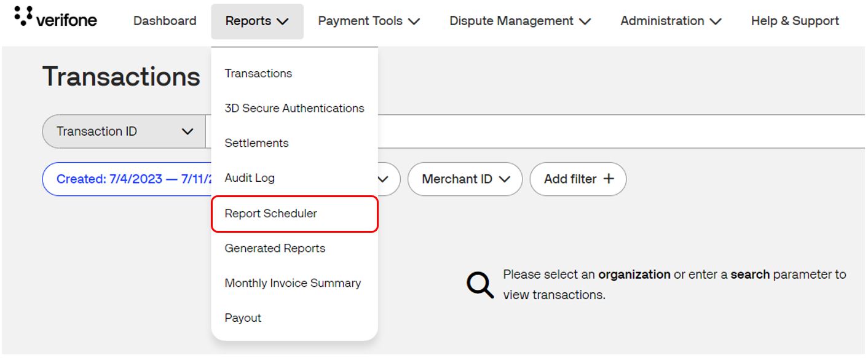Open the Merchant ID filter dropdown

tap(465, 179)
